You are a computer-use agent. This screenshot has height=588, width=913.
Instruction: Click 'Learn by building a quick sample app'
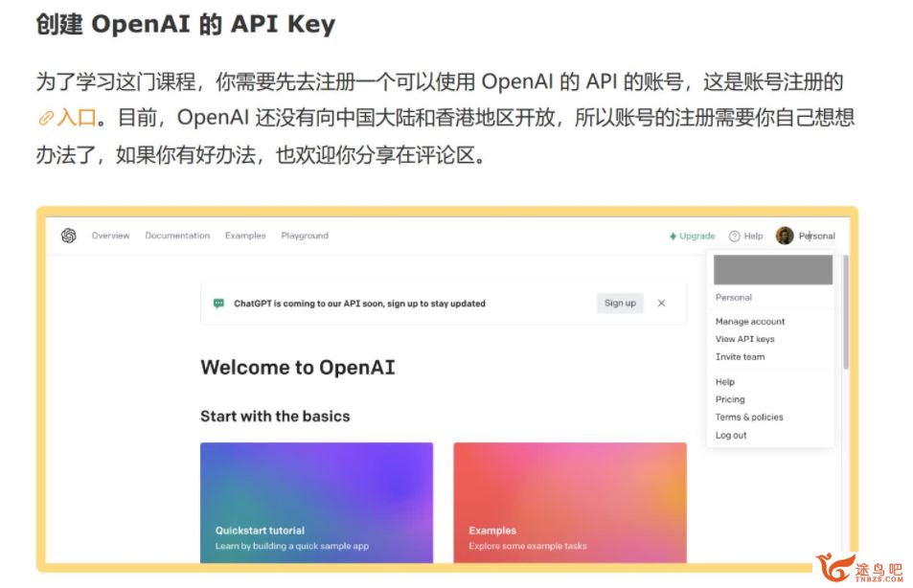291,546
